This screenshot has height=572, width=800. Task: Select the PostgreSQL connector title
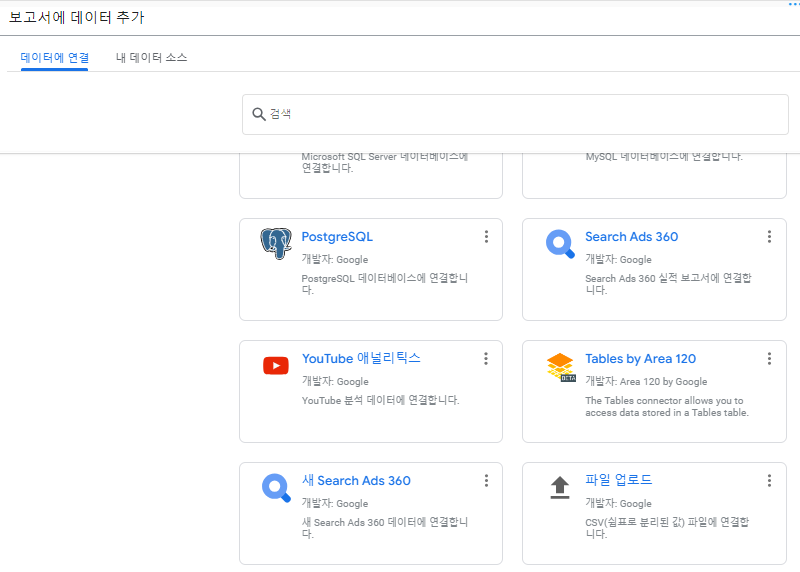point(337,237)
